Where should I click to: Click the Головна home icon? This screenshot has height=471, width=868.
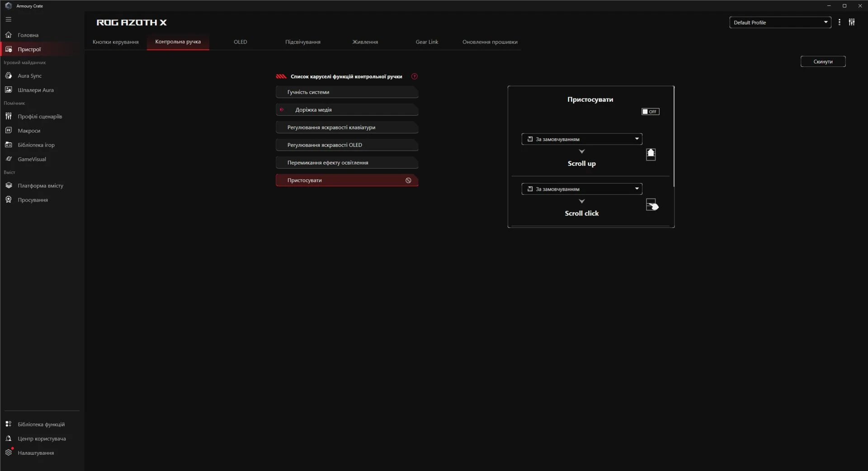[8, 35]
